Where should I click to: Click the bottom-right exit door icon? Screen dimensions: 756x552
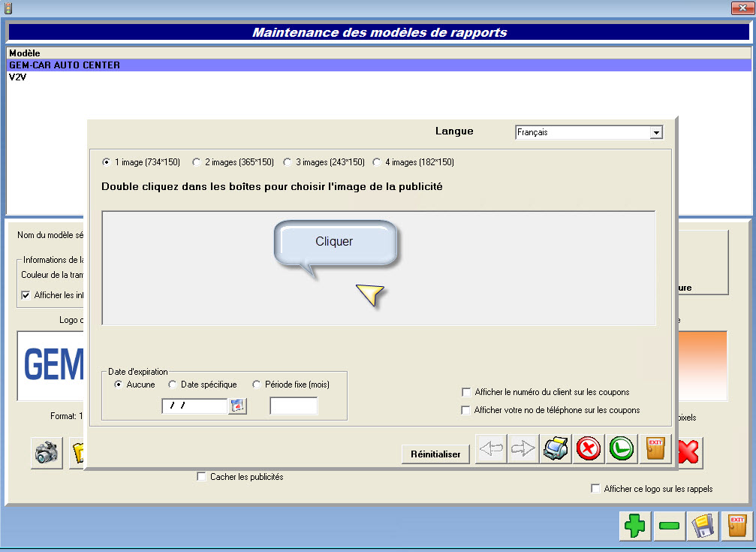(737, 526)
